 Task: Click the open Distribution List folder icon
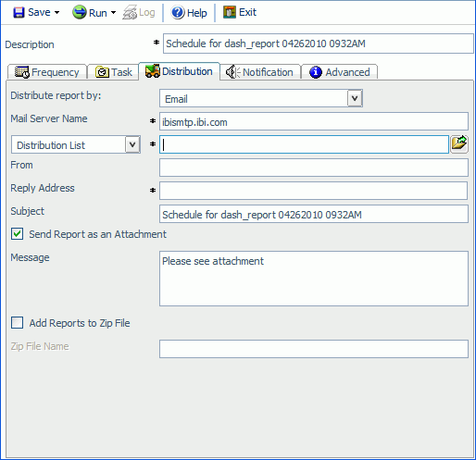pos(459,143)
